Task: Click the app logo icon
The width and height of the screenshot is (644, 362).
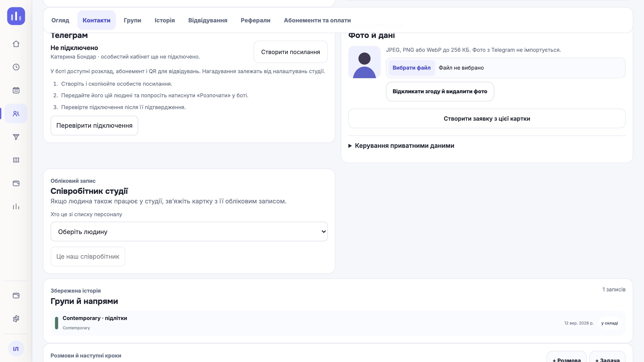Action: (16, 16)
